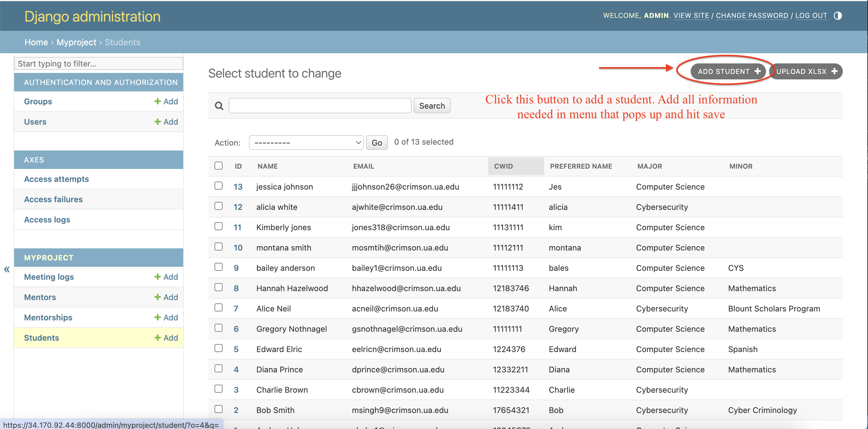Open Access logs in the sidebar
The width and height of the screenshot is (868, 429).
[47, 219]
